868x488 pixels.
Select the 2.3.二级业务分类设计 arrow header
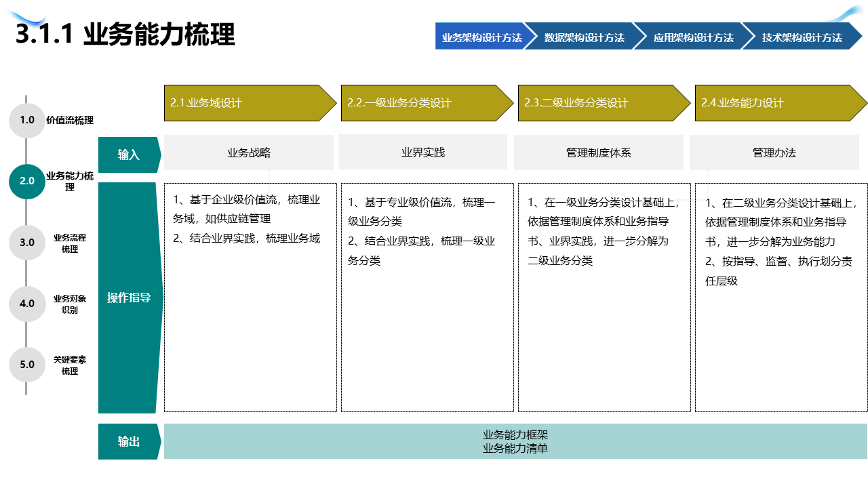pos(604,103)
